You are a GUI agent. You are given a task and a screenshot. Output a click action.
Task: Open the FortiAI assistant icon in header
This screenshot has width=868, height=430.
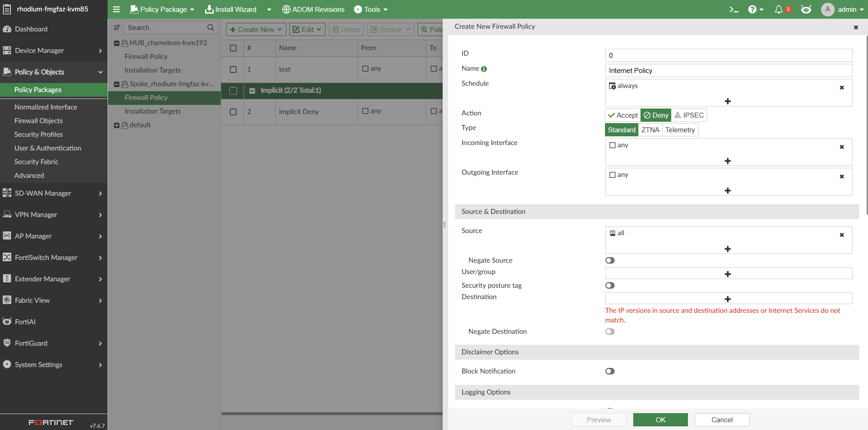point(806,9)
